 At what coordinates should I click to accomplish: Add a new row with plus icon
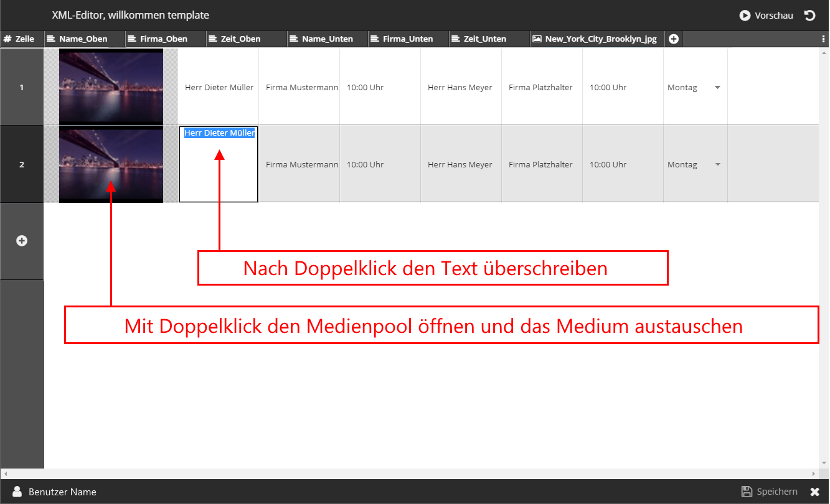(x=22, y=241)
